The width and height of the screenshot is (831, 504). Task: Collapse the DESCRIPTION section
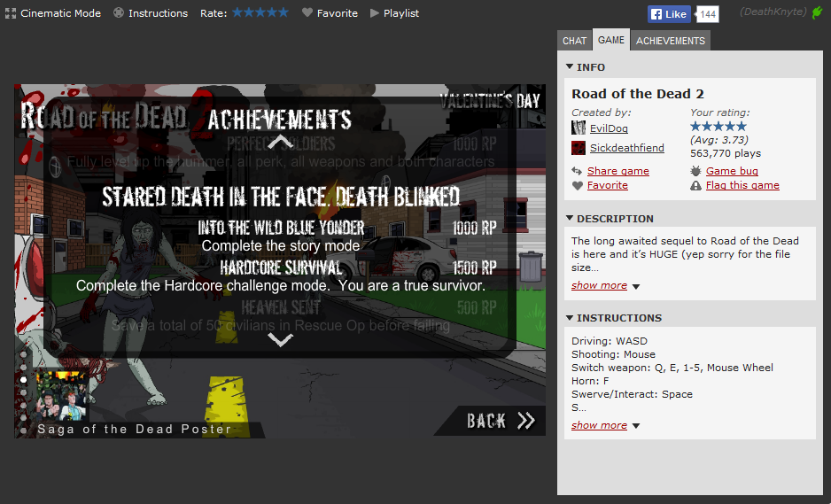point(570,218)
